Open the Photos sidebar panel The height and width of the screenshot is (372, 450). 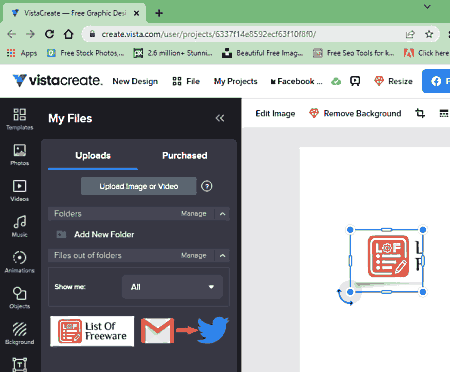click(x=19, y=155)
